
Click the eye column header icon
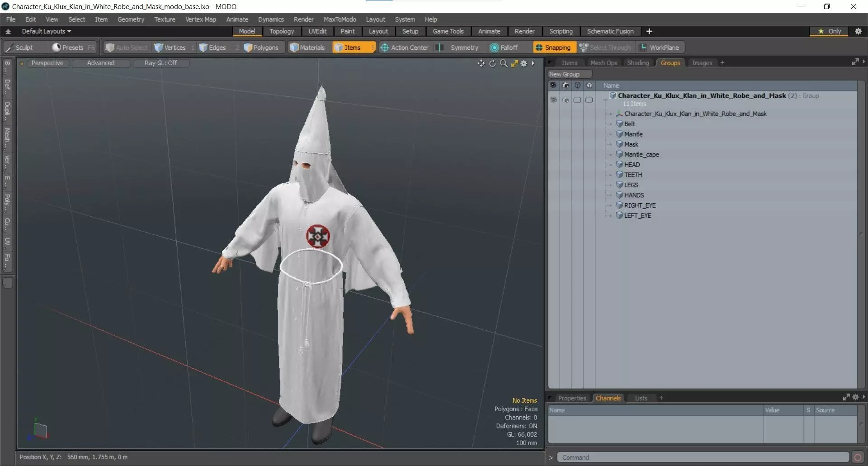tap(553, 85)
